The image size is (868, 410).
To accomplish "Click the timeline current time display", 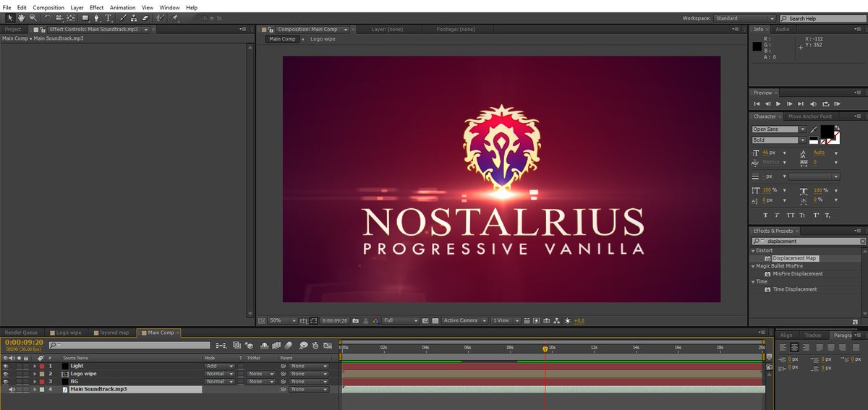I will [x=24, y=342].
